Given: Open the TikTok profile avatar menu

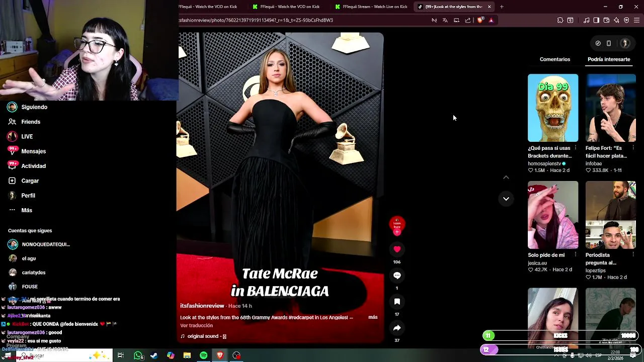Looking at the screenshot, I should 625,43.
